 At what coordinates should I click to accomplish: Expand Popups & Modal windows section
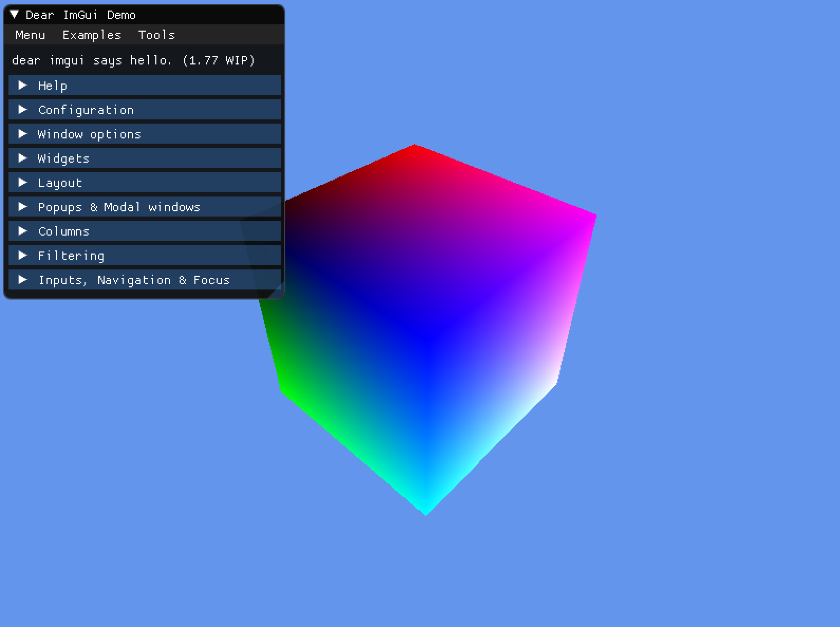(145, 207)
